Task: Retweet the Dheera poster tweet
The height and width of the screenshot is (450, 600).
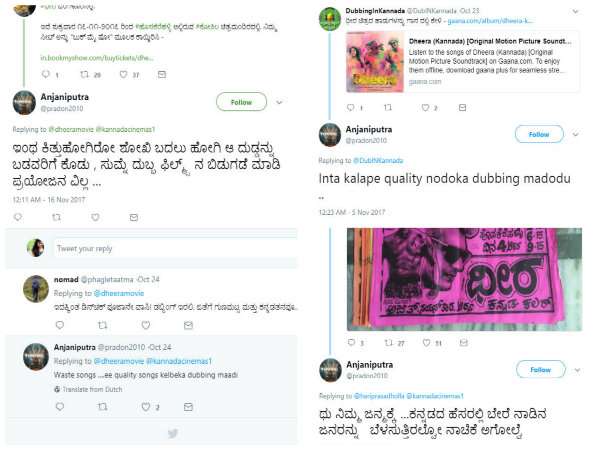Action: tap(389, 343)
